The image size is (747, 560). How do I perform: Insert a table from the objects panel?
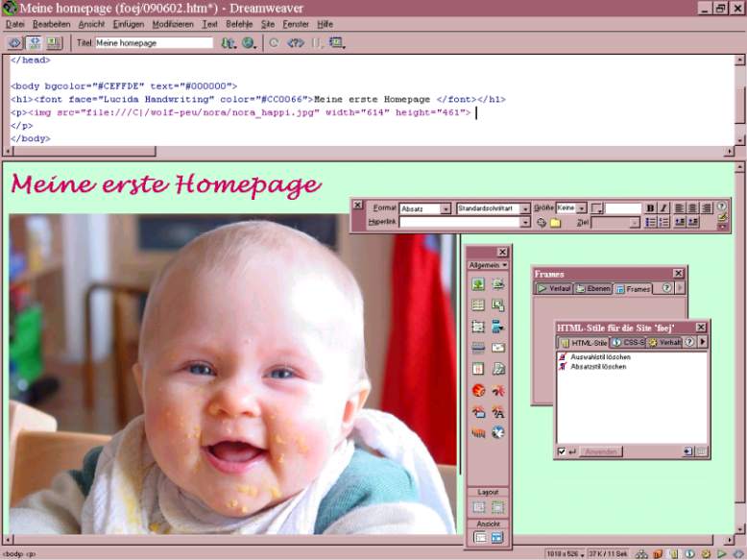pyautogui.click(x=478, y=305)
